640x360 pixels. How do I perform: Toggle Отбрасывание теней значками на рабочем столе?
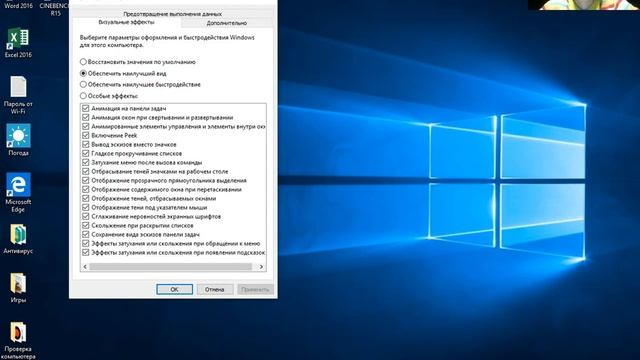86,171
